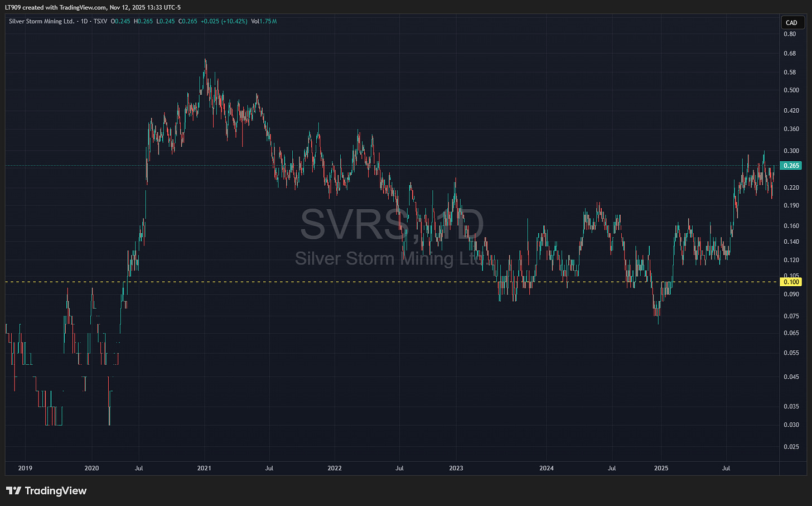Click the 1D interval label in the legend
The image size is (812, 506).
pyautogui.click(x=85, y=21)
